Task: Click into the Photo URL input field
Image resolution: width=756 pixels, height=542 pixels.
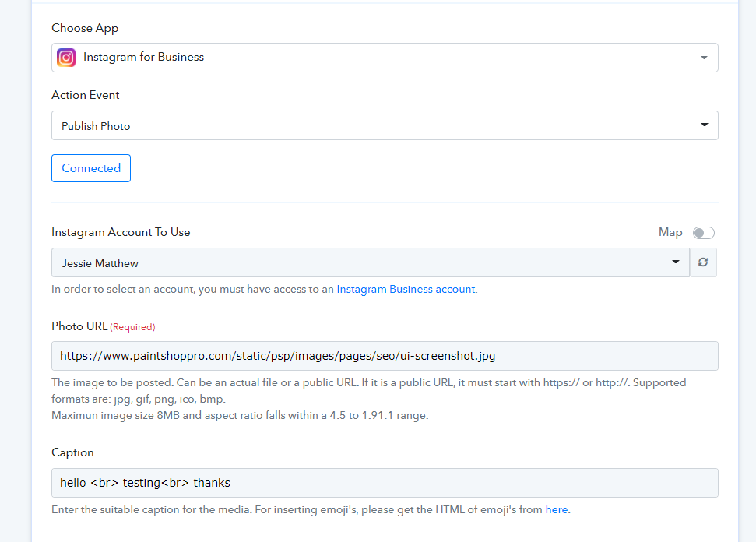Action: click(x=385, y=356)
